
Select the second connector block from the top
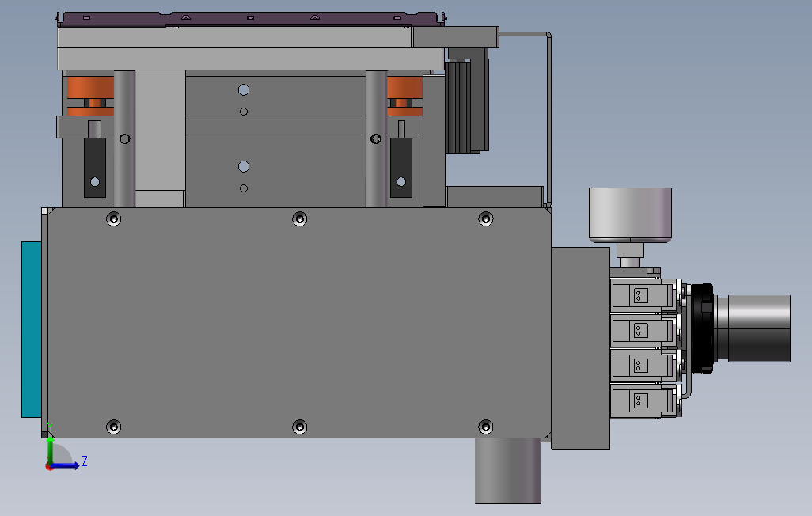click(x=643, y=330)
